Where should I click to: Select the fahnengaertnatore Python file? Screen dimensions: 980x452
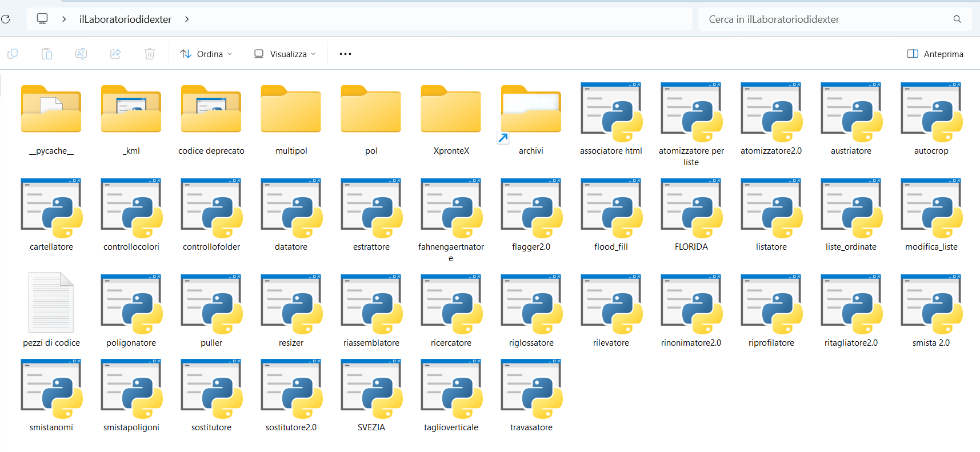[451, 221]
